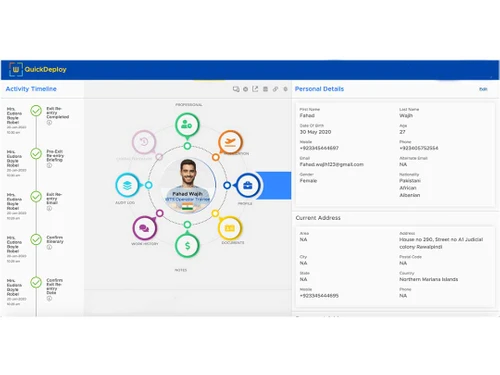Click the WORK HISTORY label
500x375 pixels.
(x=145, y=244)
